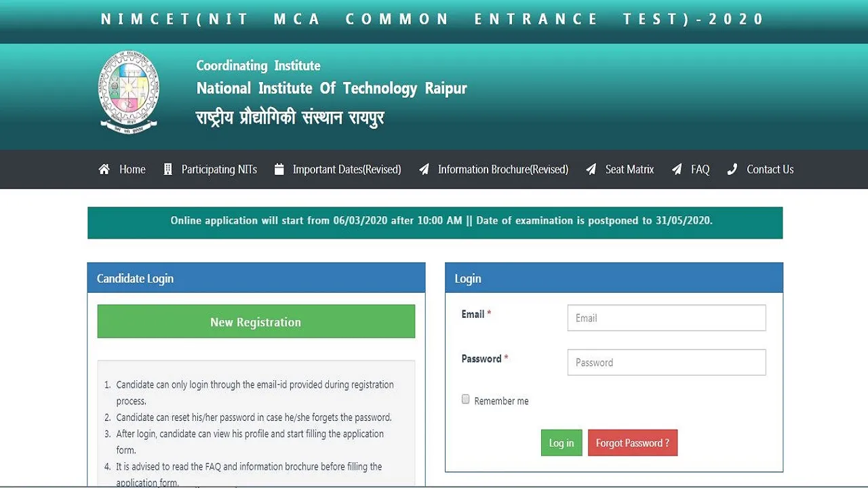Open Important Dates(Revised) menu item
Viewport: 868px width, 488px height.
347,169
